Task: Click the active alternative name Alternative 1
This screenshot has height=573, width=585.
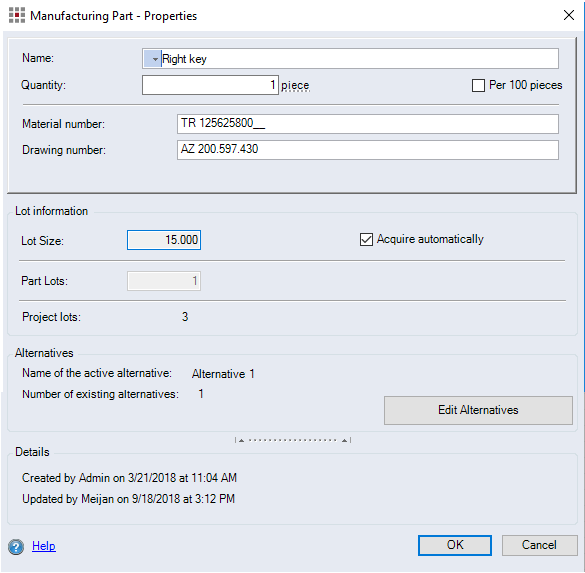Action: click(223, 374)
